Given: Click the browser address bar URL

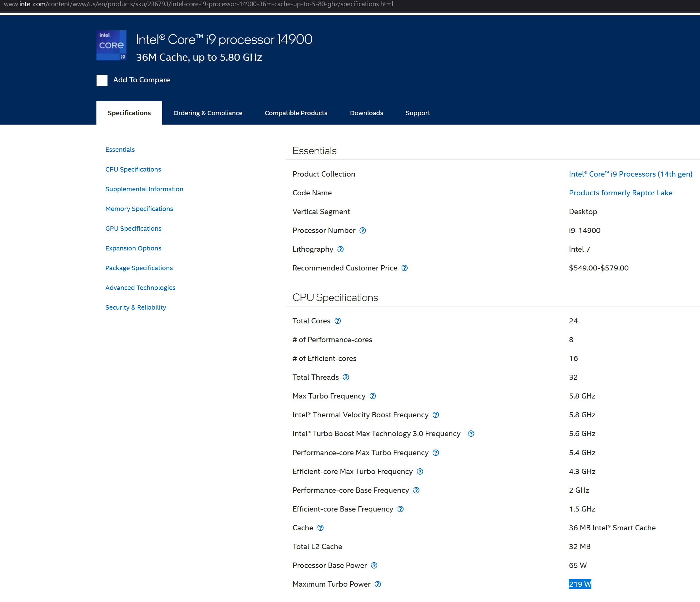Looking at the screenshot, I should click(x=199, y=4).
